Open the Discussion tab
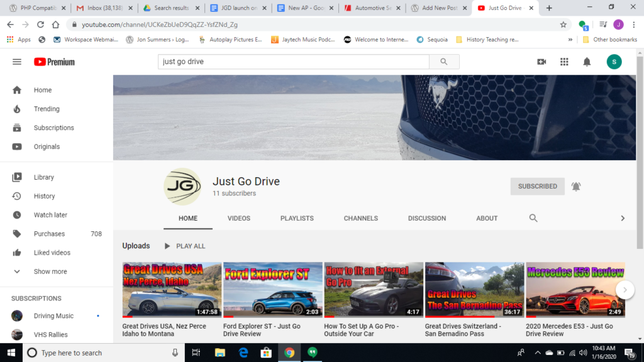This screenshot has width=644, height=362. point(427,218)
